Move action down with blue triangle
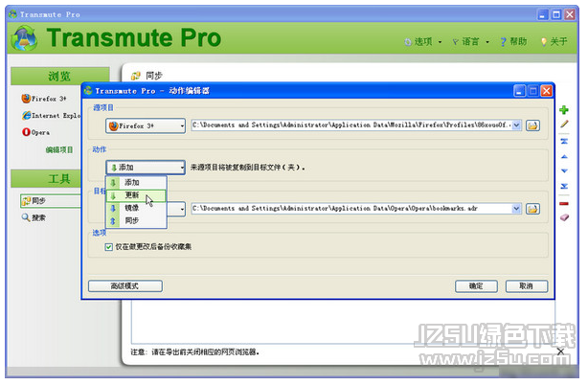Viewport: 588px width, 385px height. 564,170
